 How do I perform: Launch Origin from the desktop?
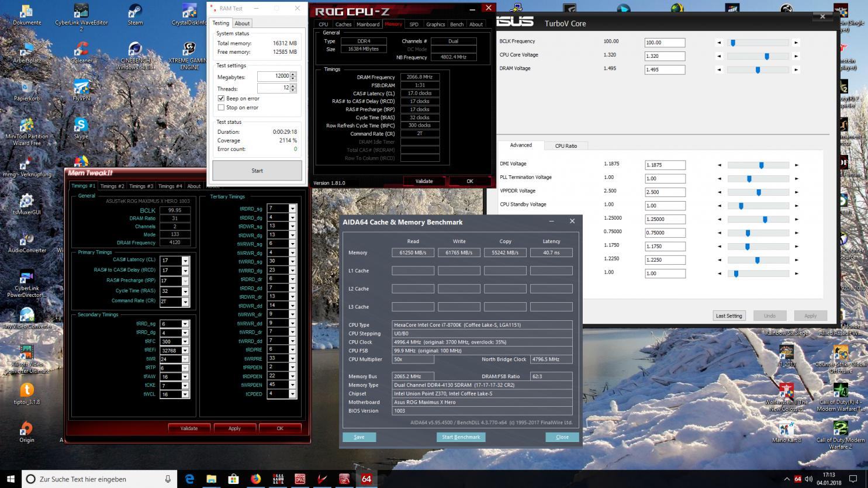coord(27,432)
